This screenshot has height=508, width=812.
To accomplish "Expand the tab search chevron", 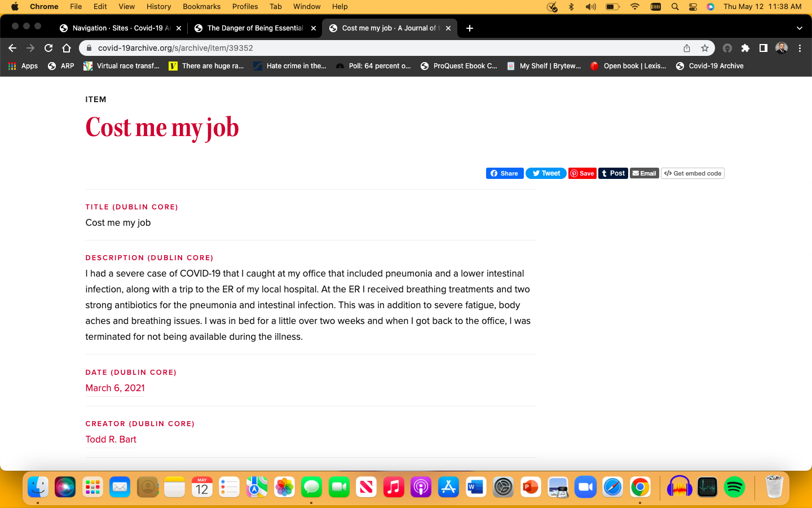I will tap(799, 28).
